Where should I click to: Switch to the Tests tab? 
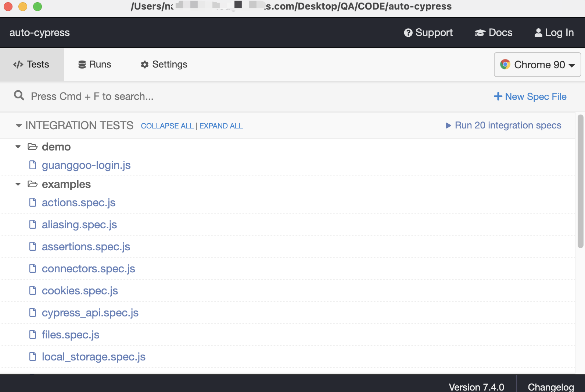tap(32, 65)
